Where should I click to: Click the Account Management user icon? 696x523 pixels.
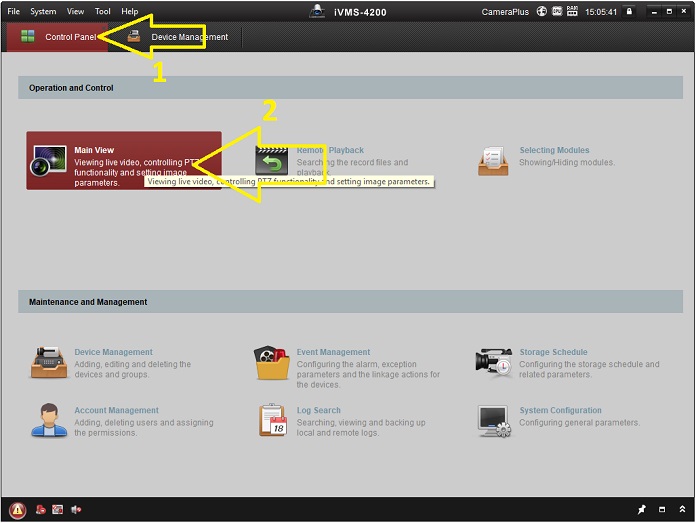point(49,420)
